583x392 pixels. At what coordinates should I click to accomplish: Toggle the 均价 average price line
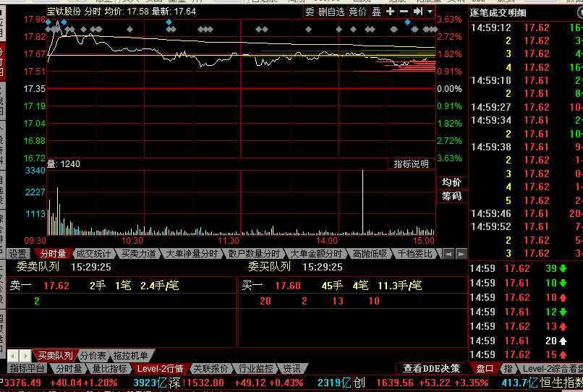pyautogui.click(x=451, y=182)
